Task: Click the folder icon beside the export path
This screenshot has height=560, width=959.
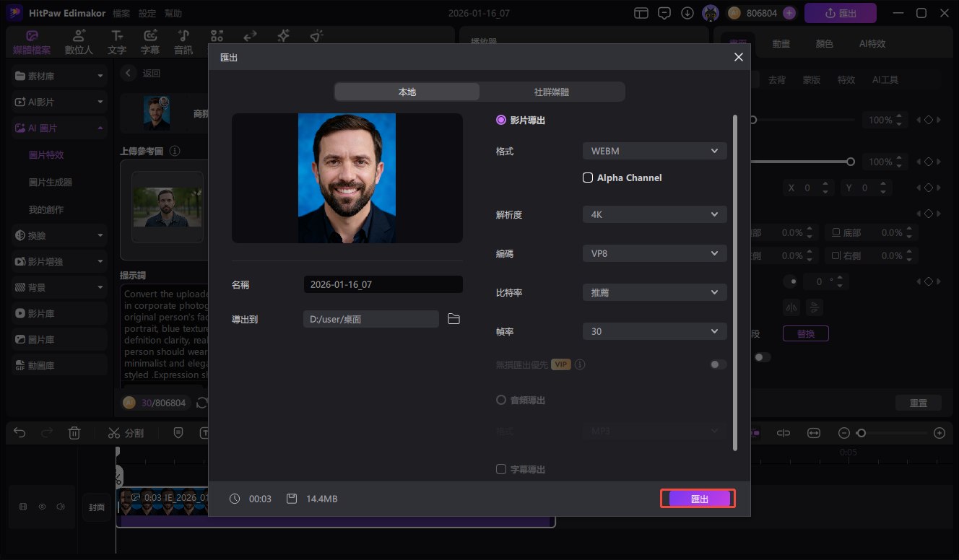Action: coord(454,319)
